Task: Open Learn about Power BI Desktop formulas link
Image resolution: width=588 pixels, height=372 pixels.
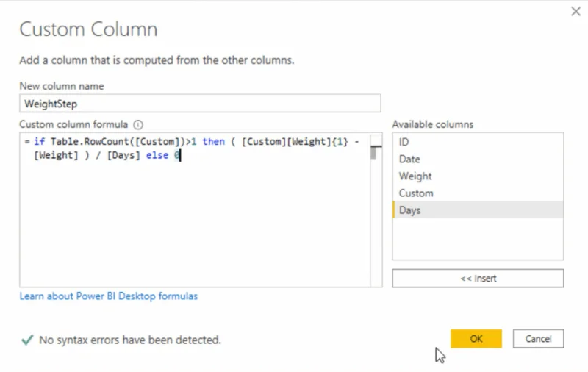Action: pos(108,296)
